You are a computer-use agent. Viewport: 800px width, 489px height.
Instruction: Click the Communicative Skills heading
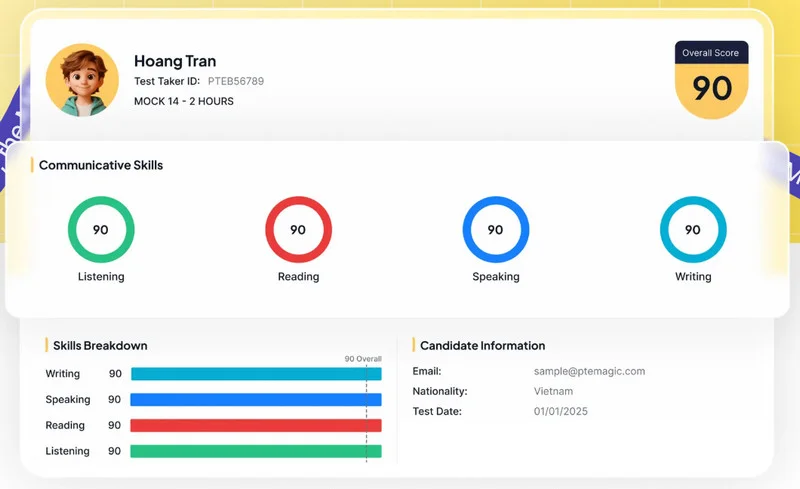coord(100,165)
